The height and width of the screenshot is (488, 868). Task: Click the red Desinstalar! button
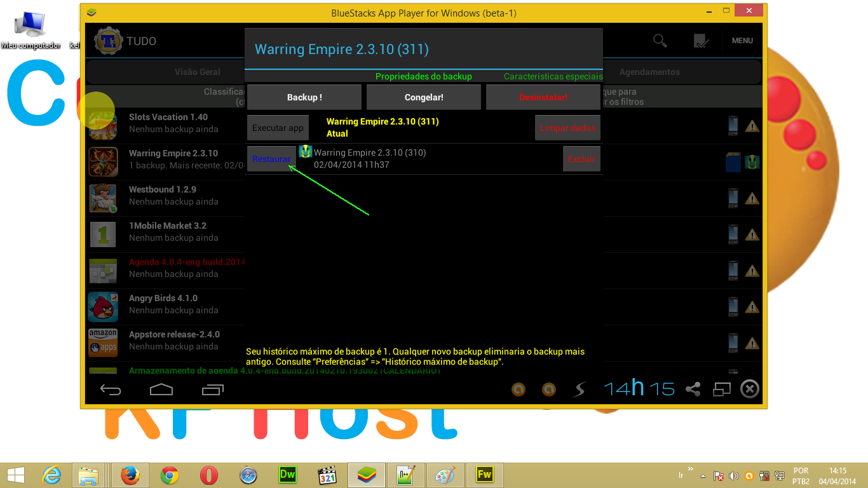(543, 97)
